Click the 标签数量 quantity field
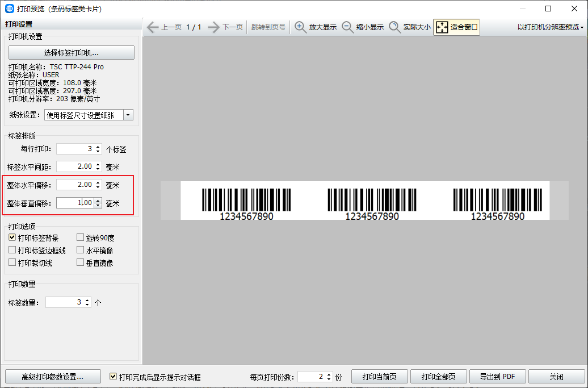 [65, 302]
